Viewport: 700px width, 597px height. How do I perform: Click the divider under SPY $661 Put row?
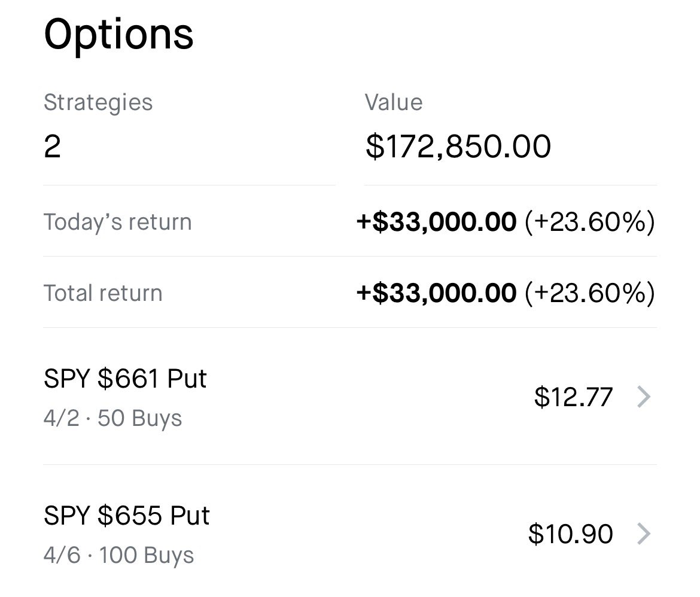350,464
